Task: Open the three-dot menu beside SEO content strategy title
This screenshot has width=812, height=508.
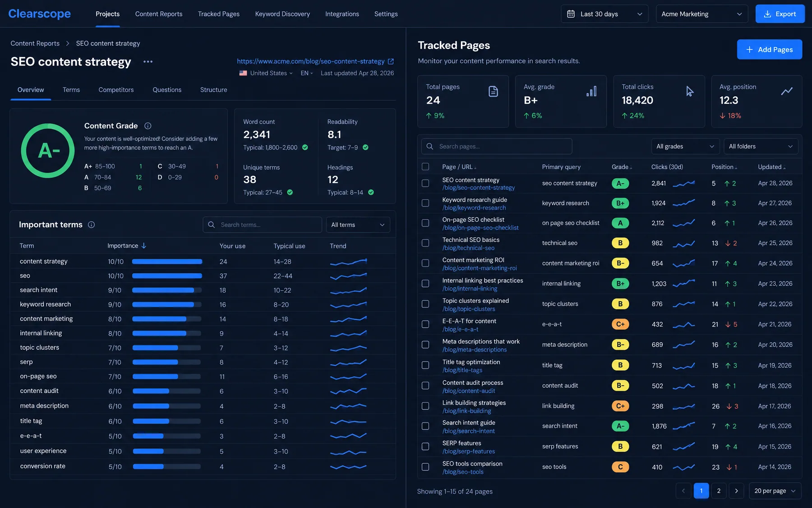Action: [148, 62]
